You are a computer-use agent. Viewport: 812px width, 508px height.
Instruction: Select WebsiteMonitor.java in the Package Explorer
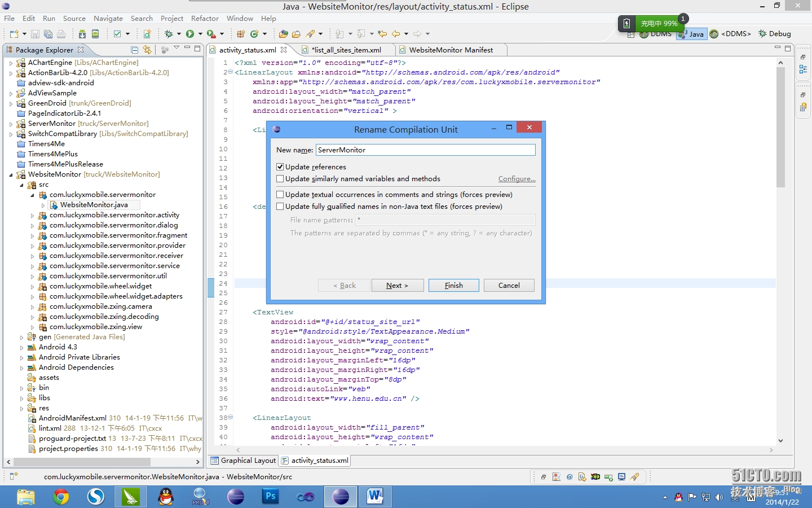(x=94, y=205)
